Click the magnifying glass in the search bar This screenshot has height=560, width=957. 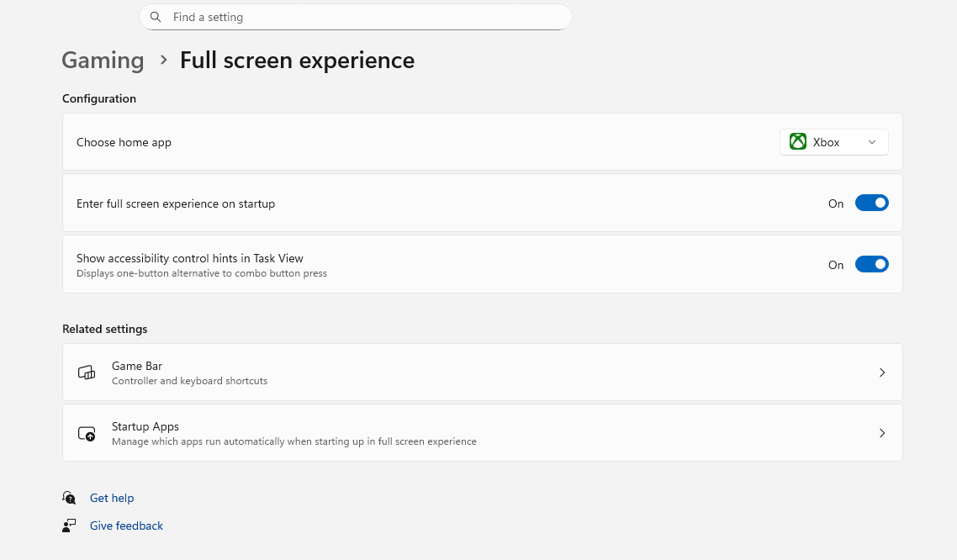point(156,17)
